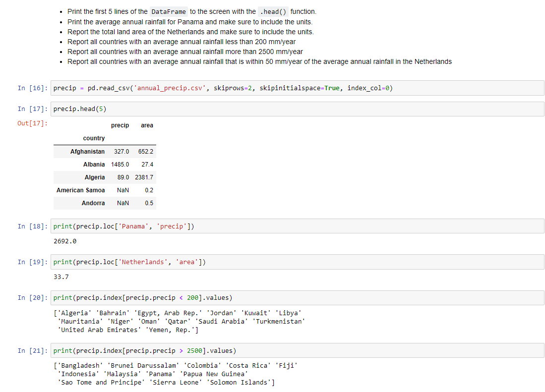
Task: Click the area column header
Action: pyautogui.click(x=147, y=125)
